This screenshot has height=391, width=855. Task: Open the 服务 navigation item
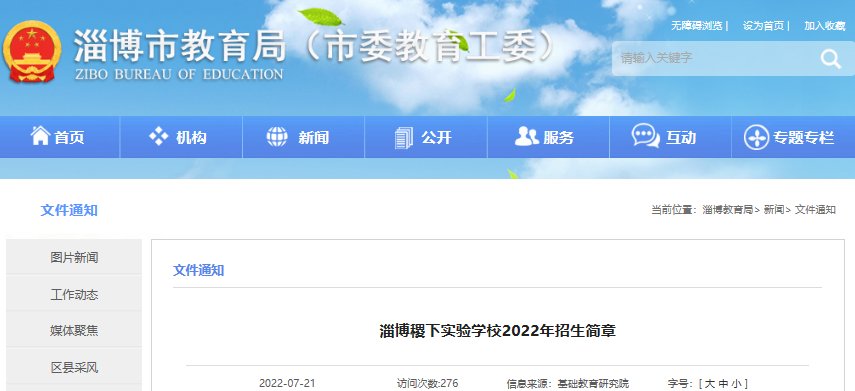[548, 137]
